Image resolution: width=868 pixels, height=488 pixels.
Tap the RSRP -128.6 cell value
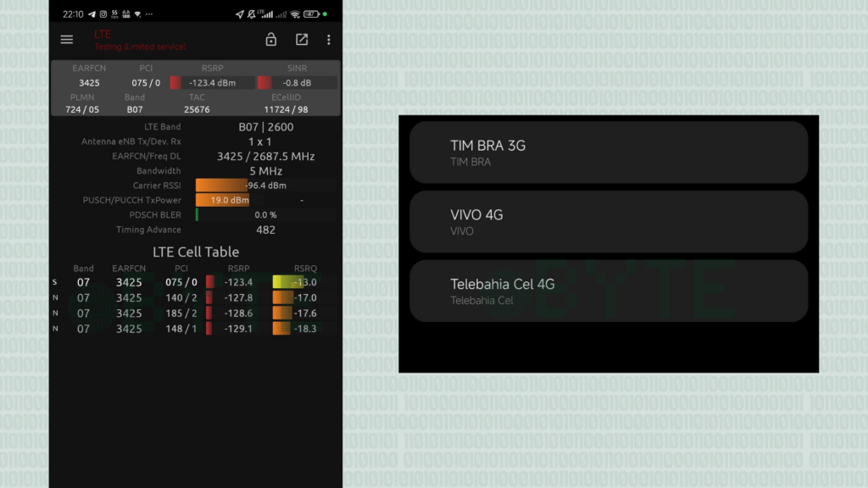(x=238, y=313)
